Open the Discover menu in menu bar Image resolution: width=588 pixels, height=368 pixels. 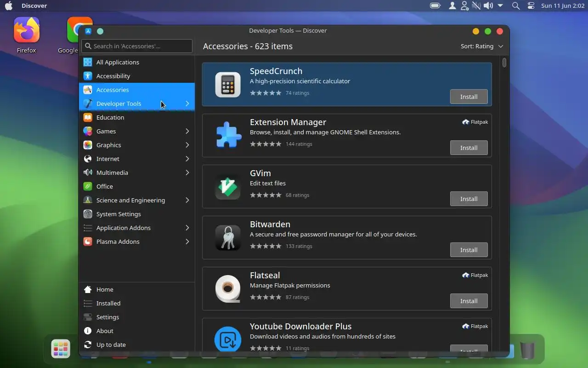pos(34,6)
